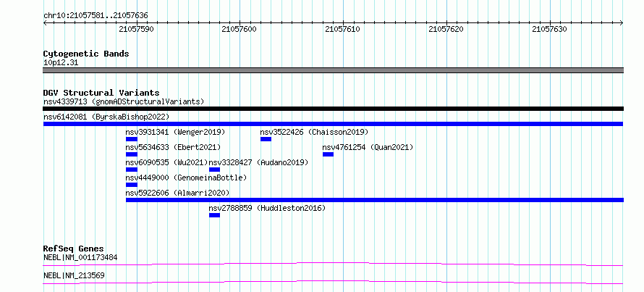
Task: Click the left arrowhead of the coordinate ruler
Action: pos(45,23)
